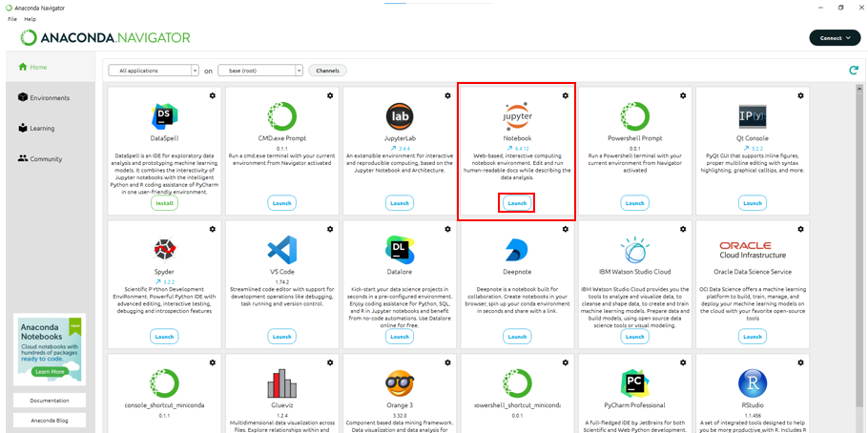Click the Qt Console IP[y] logo
868x433 pixels.
(753, 115)
